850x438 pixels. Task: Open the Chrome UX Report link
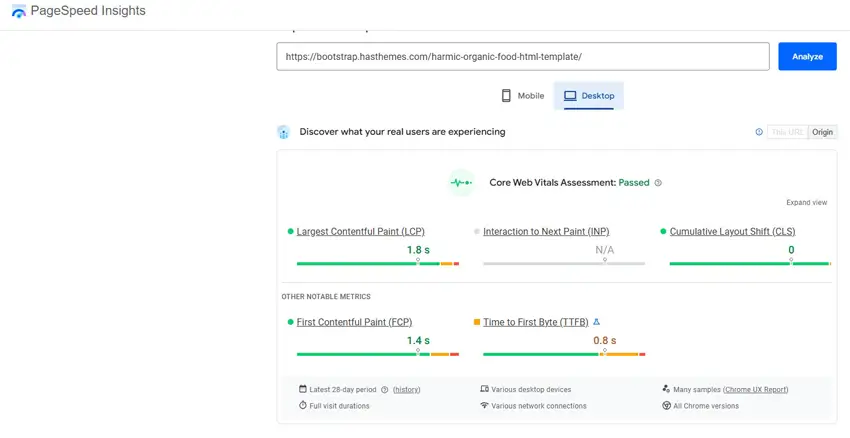coord(755,389)
